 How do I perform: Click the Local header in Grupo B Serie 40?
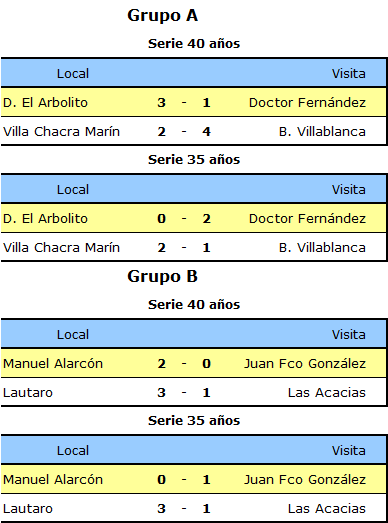click(73, 335)
